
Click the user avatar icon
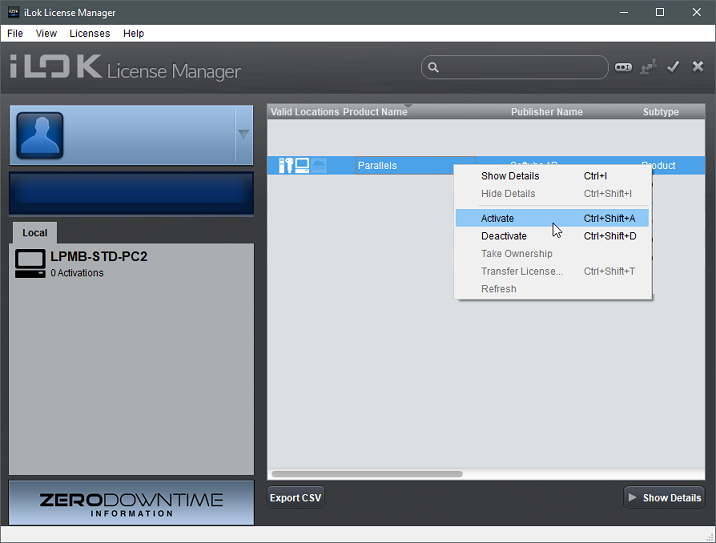pos(40,135)
